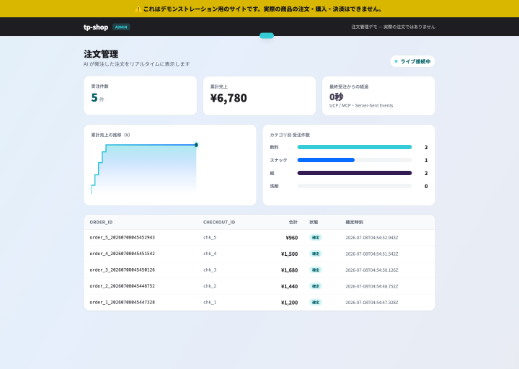Click the blue snack category bar

(x=326, y=160)
